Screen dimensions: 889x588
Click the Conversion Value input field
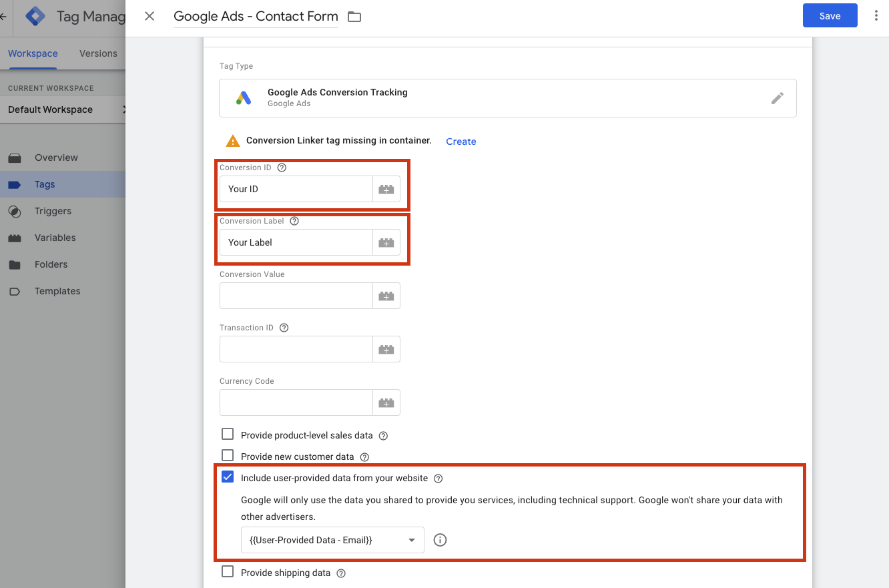296,296
